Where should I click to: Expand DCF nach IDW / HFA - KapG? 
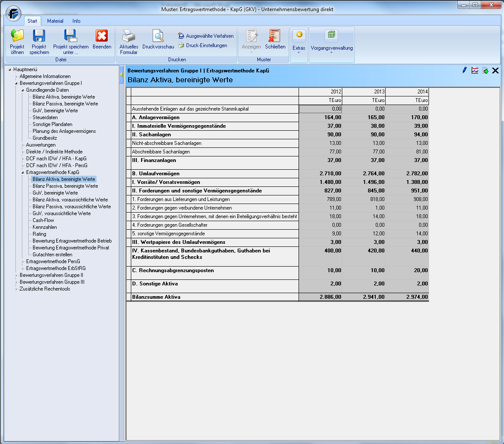22,159
